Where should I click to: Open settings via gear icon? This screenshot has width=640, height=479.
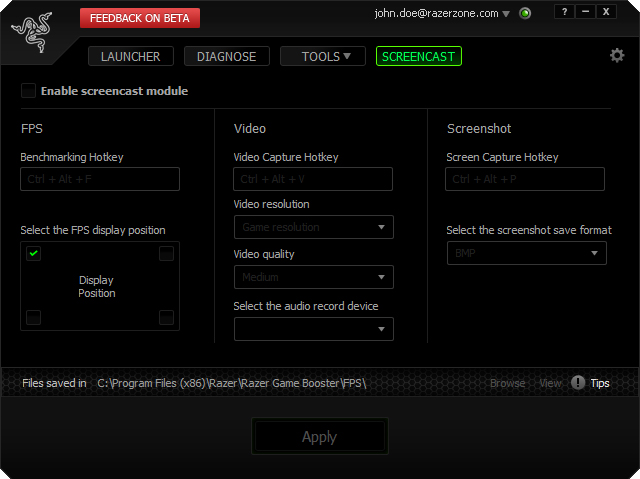(617, 55)
